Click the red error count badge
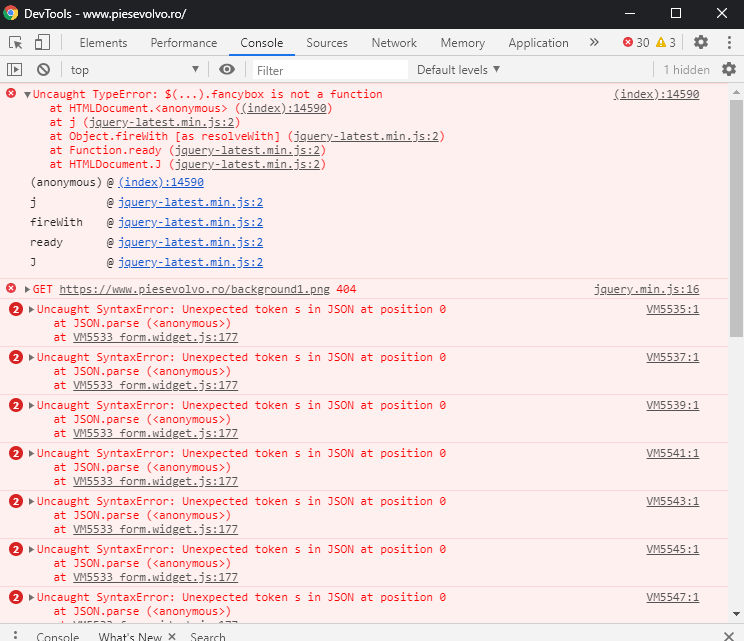 [636, 43]
